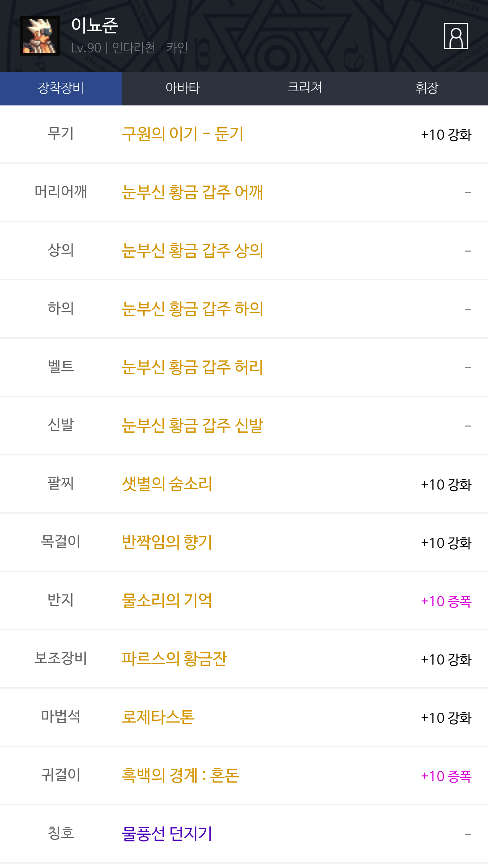This screenshot has height=868, width=488.
Task: Tap the 눈부신 황금 갑주 하의 item
Action: [192, 309]
